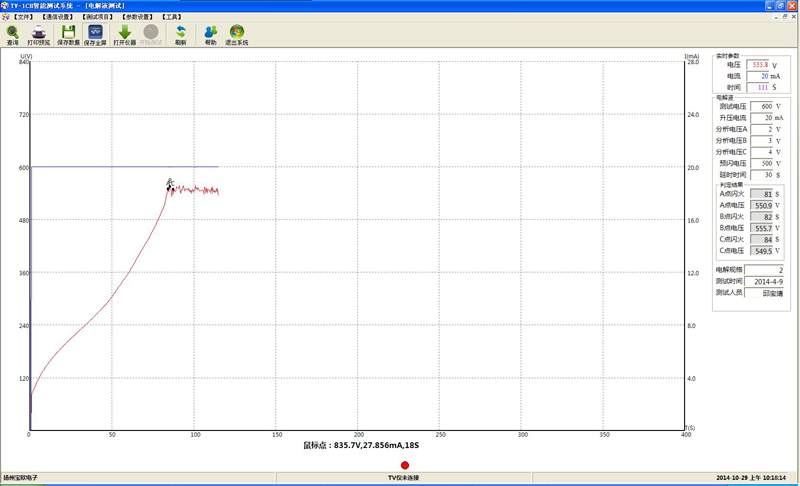The width and height of the screenshot is (800, 486).
Task: Open the 工具 (Tools) menu
Action: (172, 17)
